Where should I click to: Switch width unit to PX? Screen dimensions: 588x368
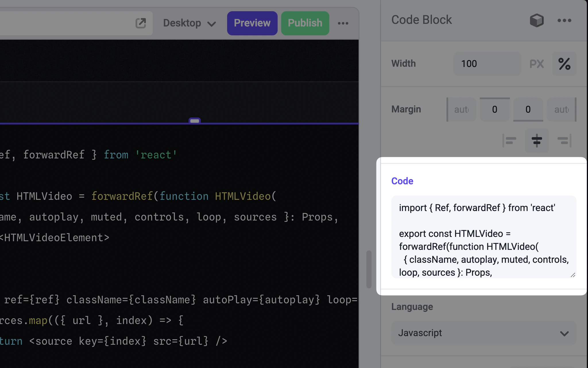[x=537, y=64]
